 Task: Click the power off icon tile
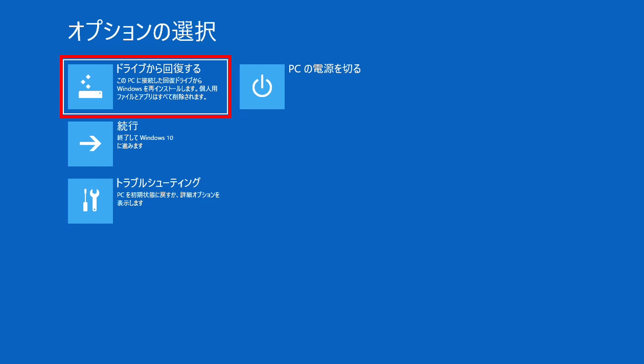pos(262,86)
